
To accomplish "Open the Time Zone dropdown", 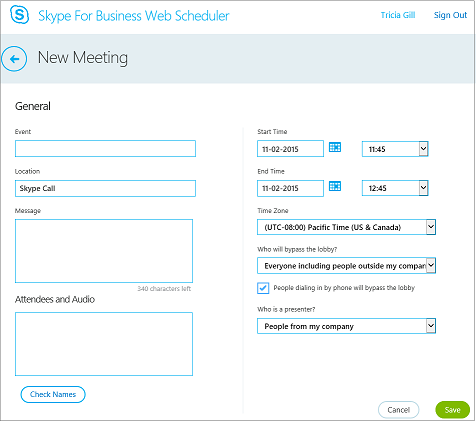I will [x=346, y=227].
